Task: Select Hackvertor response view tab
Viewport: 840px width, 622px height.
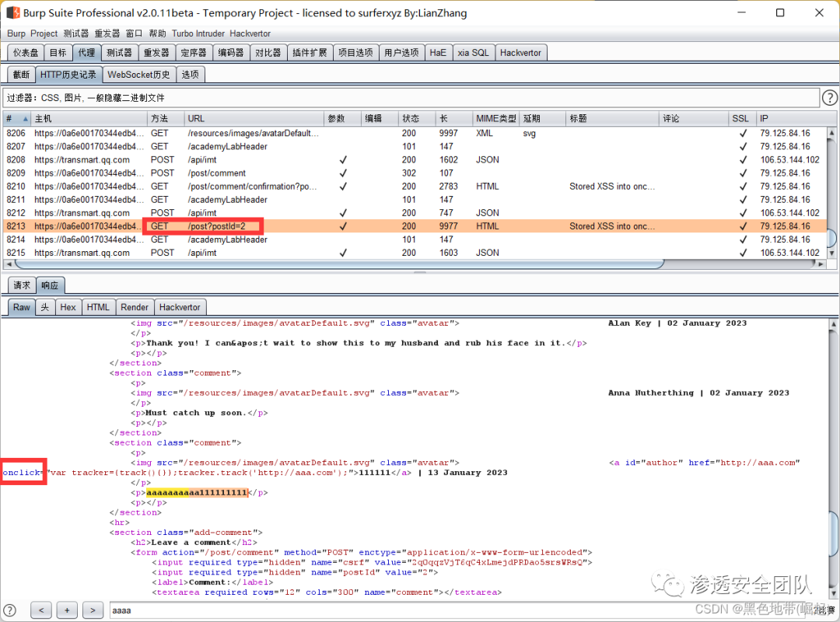Action: tap(180, 307)
